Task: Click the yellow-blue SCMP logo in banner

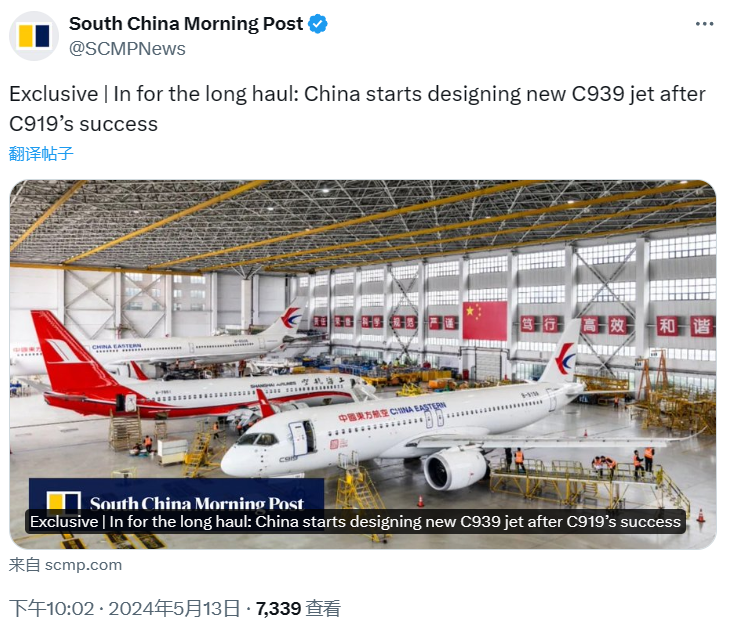Action: [x=64, y=500]
